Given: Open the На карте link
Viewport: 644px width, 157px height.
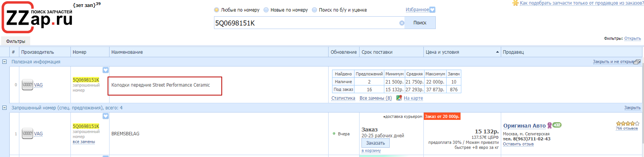Looking at the screenshot, I should (413, 98).
